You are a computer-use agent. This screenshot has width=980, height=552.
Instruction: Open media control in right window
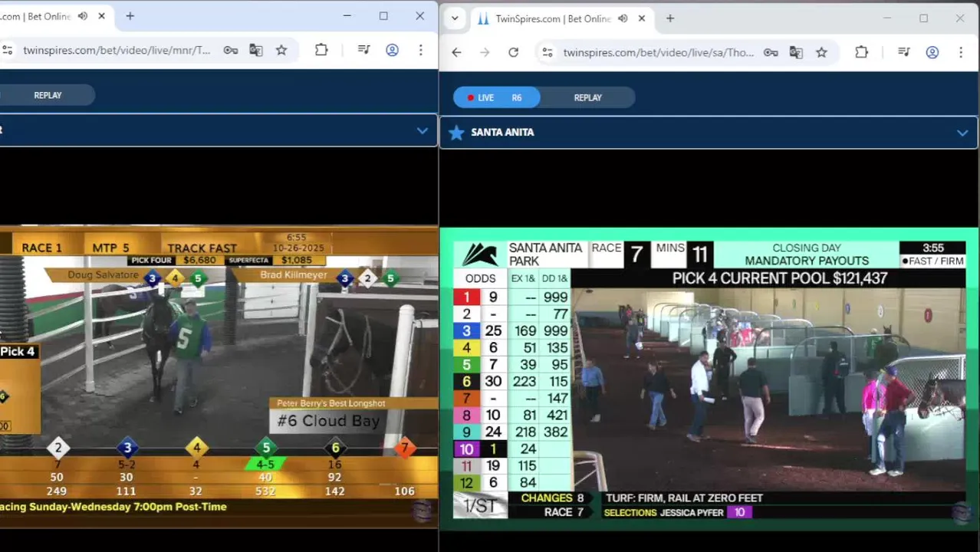point(904,53)
